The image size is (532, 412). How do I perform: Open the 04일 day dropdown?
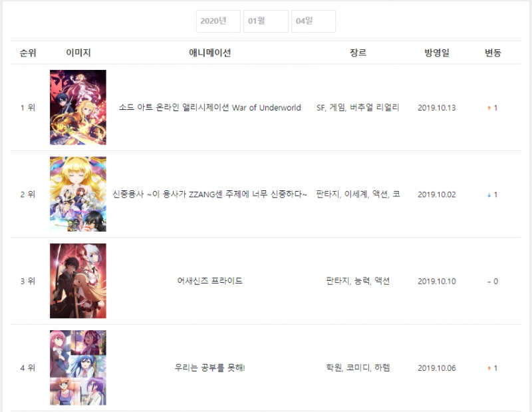(x=313, y=21)
